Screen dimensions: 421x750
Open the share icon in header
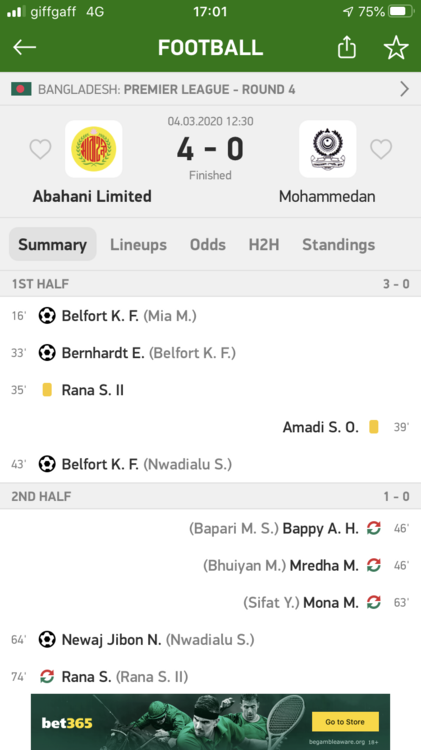point(347,47)
